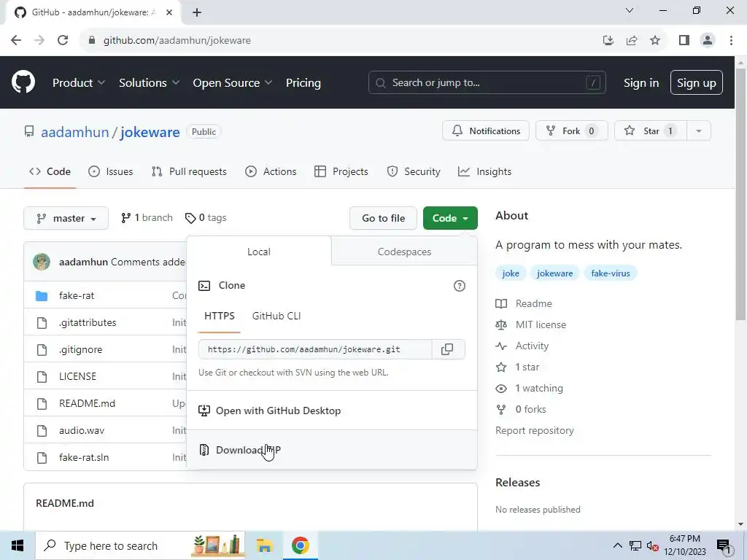Fork the repository
Viewport: 747px width, 560px height.
point(572,131)
